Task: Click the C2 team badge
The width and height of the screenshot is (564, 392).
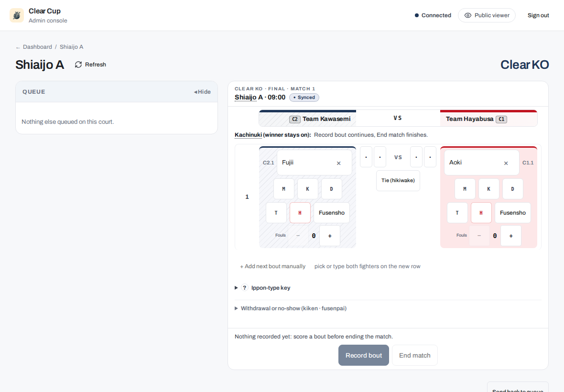Action: 294,120
